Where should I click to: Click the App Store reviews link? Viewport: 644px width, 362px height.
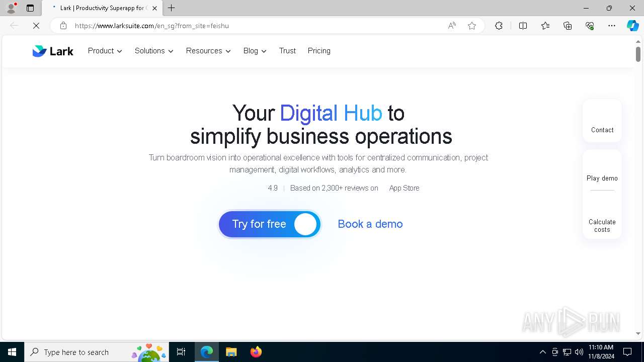(404, 188)
